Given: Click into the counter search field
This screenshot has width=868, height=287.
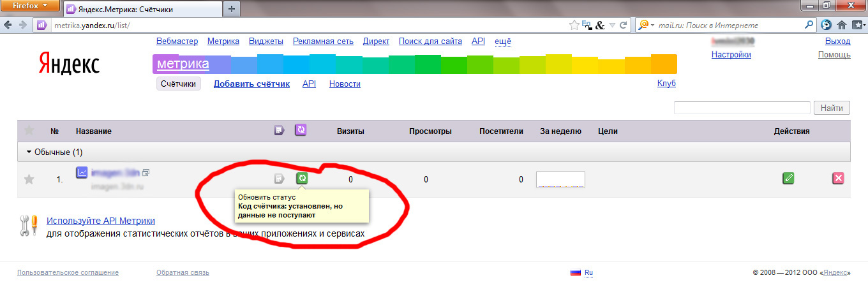Looking at the screenshot, I should 742,108.
